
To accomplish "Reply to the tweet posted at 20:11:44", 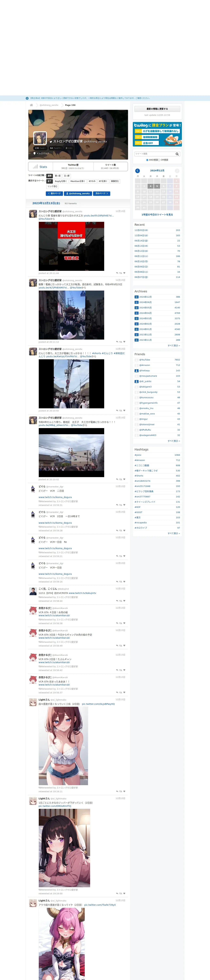I will (x=117, y=273).
